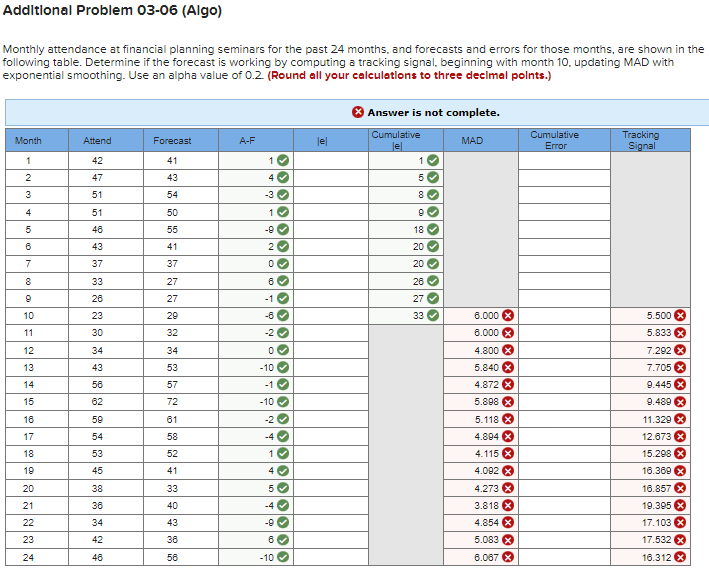The height and width of the screenshot is (573, 709).
Task: Click the |e| input cell for month 1
Action: click(331, 161)
